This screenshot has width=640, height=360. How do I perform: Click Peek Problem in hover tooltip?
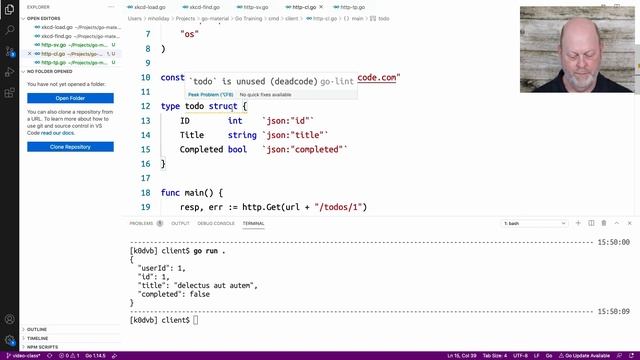pyautogui.click(x=211, y=95)
